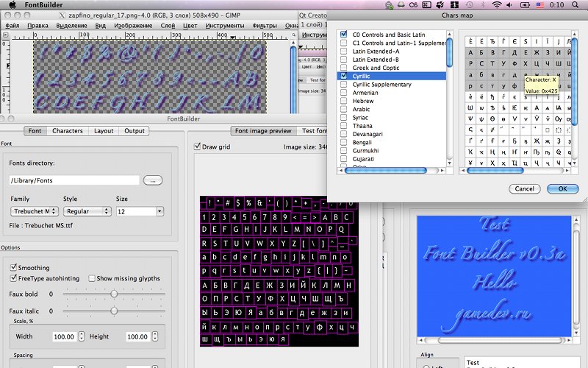Check the Latin Extended-A checkbox
This screenshot has height=368, width=588.
pos(343,51)
